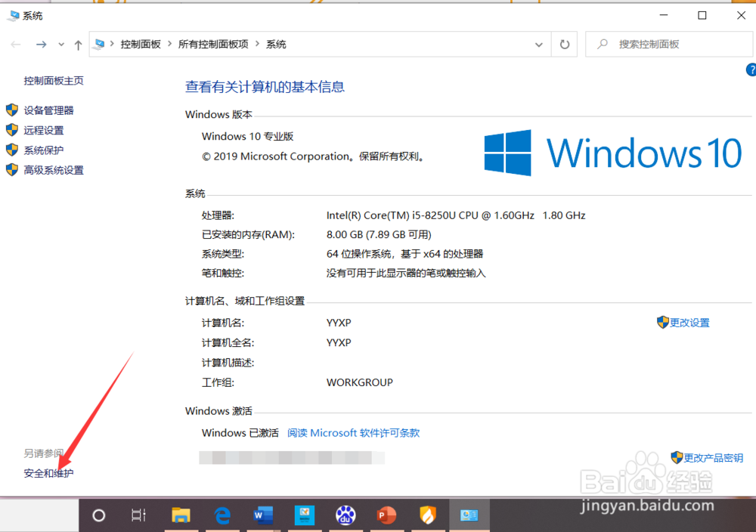Click the Back navigation arrow
This screenshot has width=756, height=532.
(16, 45)
